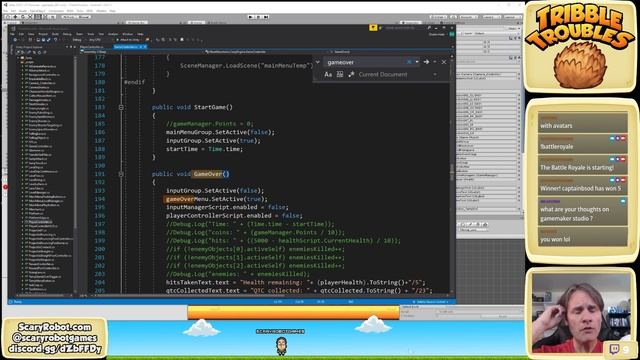Clear the gameover search text

[x=409, y=62]
